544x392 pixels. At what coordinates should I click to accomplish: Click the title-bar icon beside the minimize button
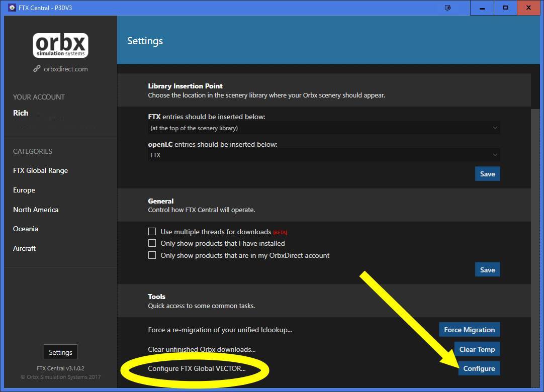[447, 8]
